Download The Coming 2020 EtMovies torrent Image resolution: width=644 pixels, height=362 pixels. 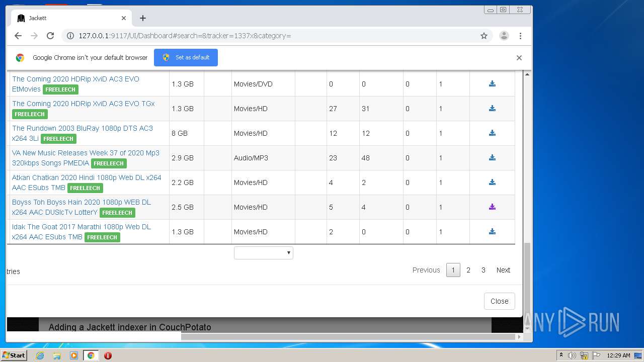(x=492, y=84)
